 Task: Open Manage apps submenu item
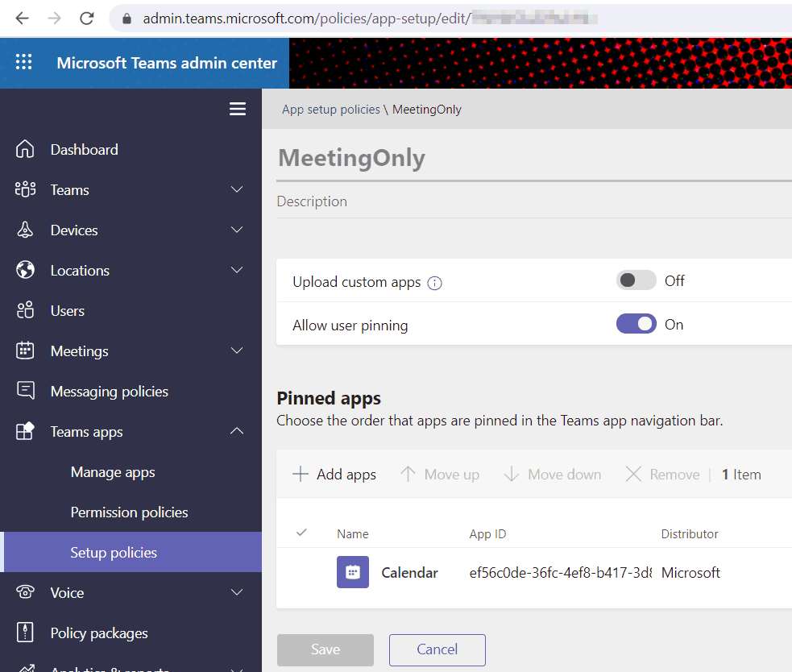[113, 472]
